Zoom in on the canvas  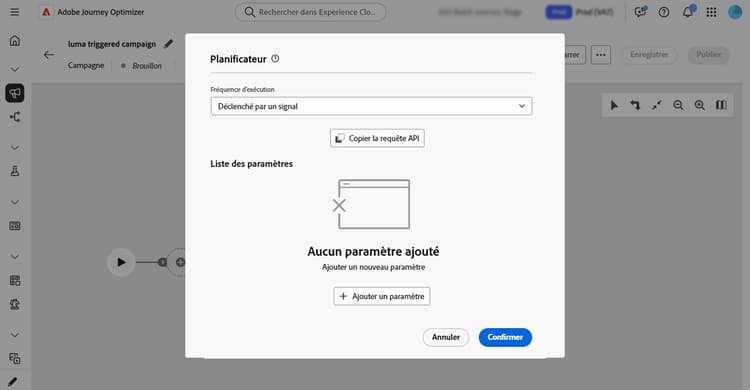pos(700,105)
